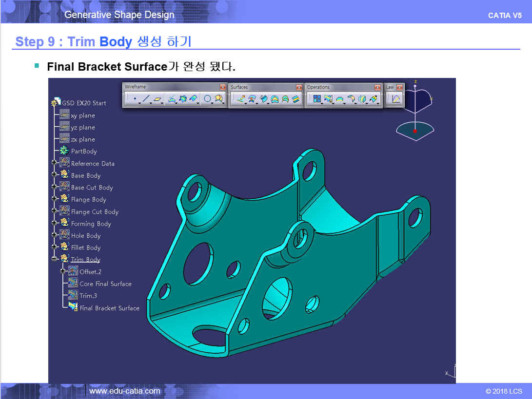Select the Fill surface icon

(x=275, y=99)
